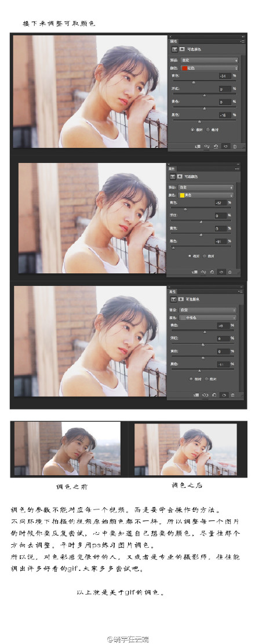View previous state in Yellow panel
The height and width of the screenshot is (644, 255).
(203, 272)
